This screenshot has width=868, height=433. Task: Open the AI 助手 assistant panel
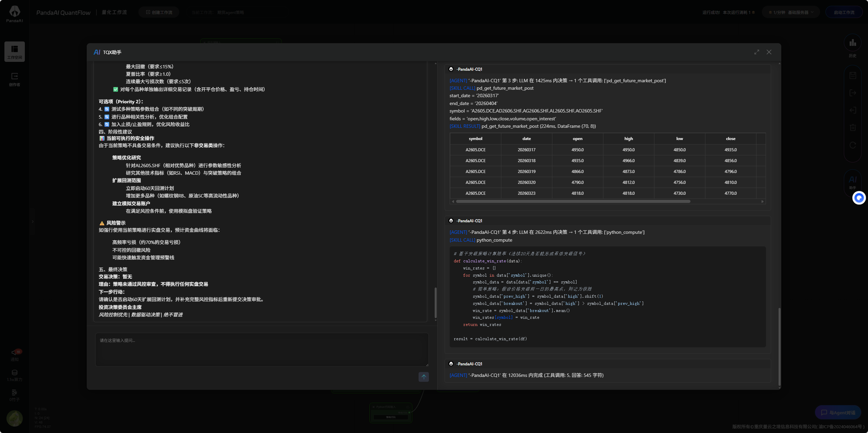click(x=853, y=183)
